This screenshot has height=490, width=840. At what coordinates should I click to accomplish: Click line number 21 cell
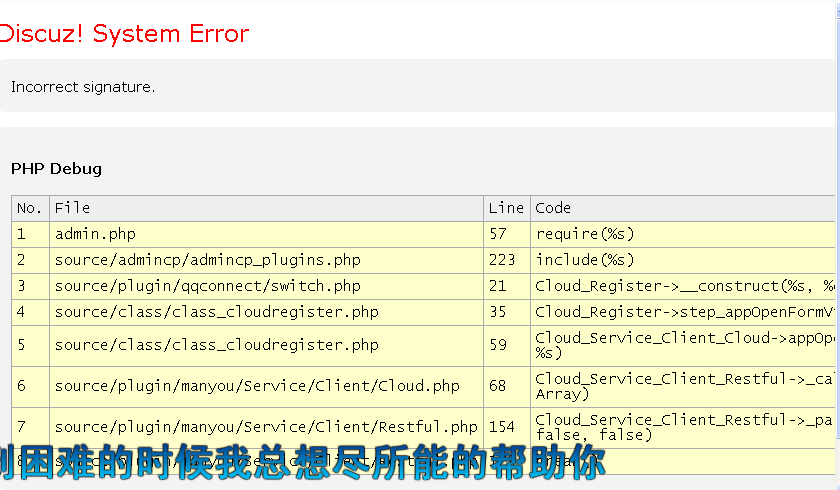[507, 287]
